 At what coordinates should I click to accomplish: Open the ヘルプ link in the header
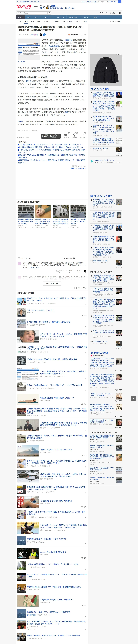click(x=94, y=2)
